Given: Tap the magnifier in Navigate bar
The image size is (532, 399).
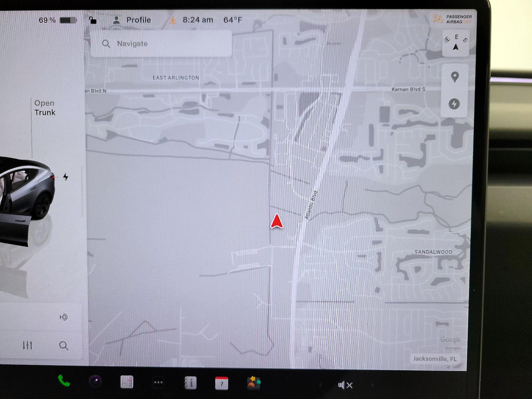Looking at the screenshot, I should point(106,44).
